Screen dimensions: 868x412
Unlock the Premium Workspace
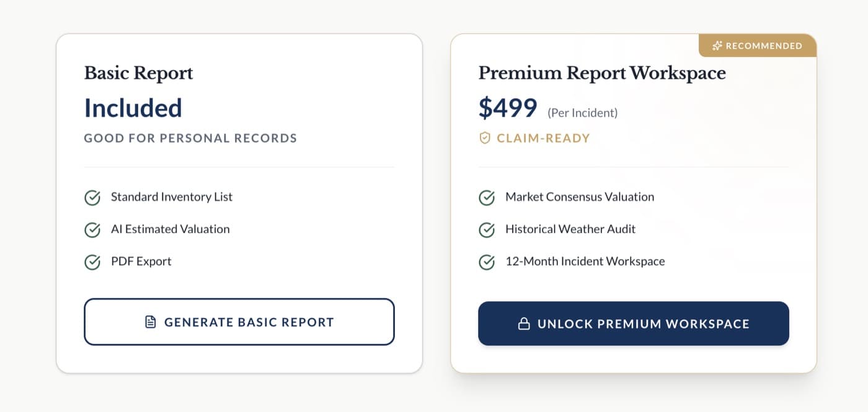point(634,323)
